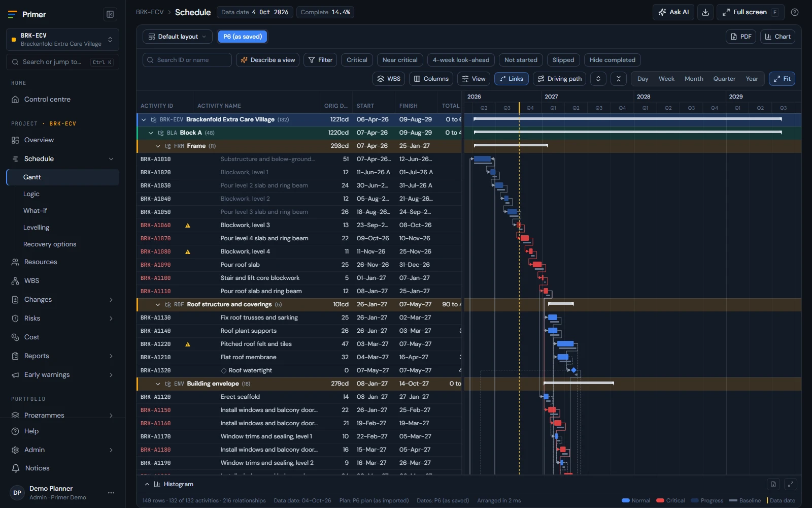Screen dimensions: 812x508
Task: Open help question-mark icon in header
Action: 795,12
